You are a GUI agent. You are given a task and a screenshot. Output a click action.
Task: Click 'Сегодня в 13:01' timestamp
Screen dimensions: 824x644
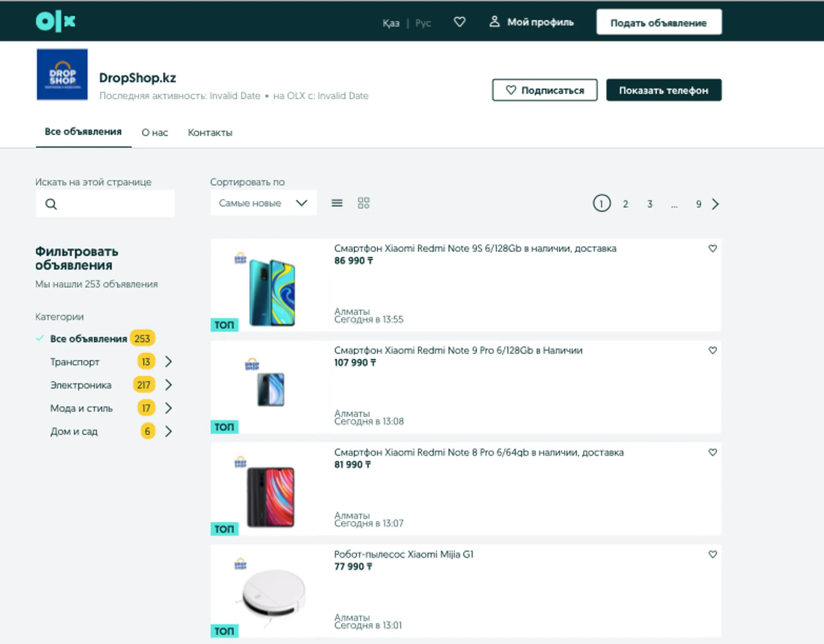point(368,625)
